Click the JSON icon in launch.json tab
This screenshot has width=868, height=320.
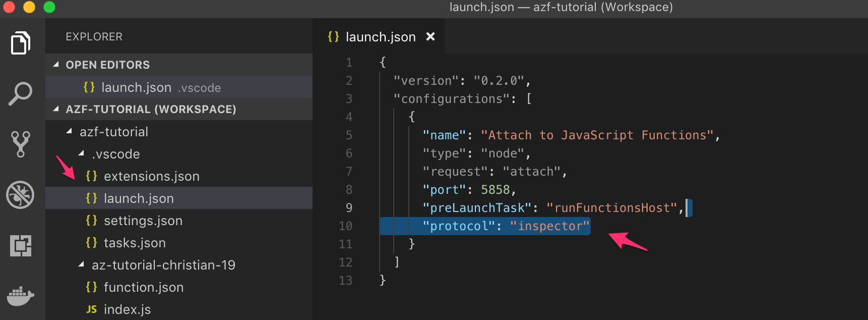click(333, 37)
